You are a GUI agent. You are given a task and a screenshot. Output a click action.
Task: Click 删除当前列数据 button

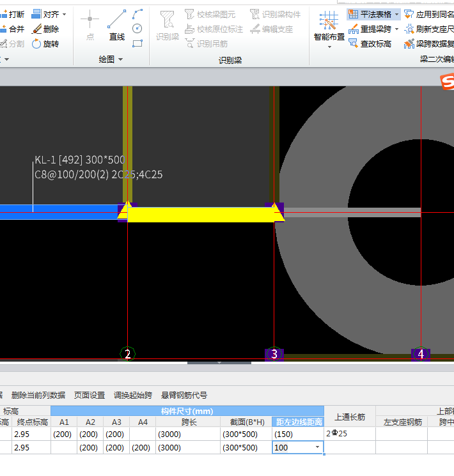point(38,395)
